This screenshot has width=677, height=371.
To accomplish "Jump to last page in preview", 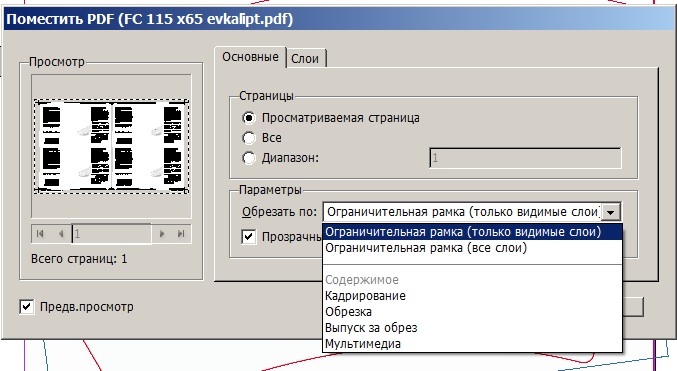I will pos(181,234).
